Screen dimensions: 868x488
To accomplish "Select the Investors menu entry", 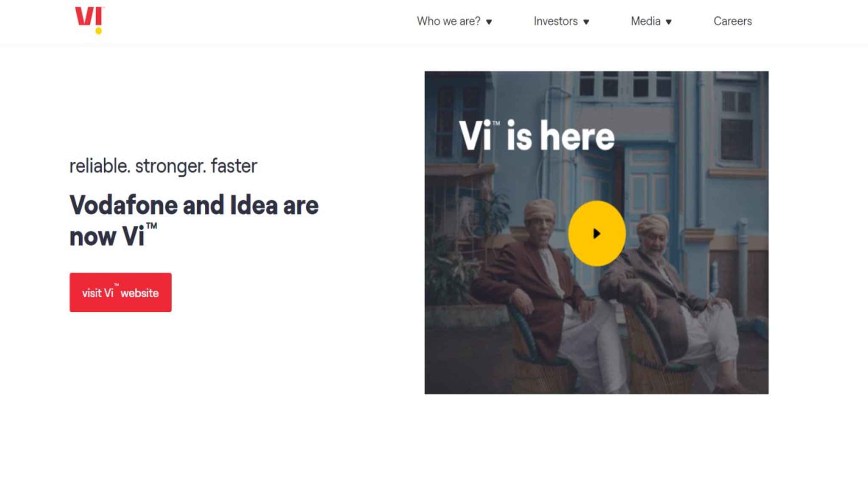I will [x=555, y=21].
